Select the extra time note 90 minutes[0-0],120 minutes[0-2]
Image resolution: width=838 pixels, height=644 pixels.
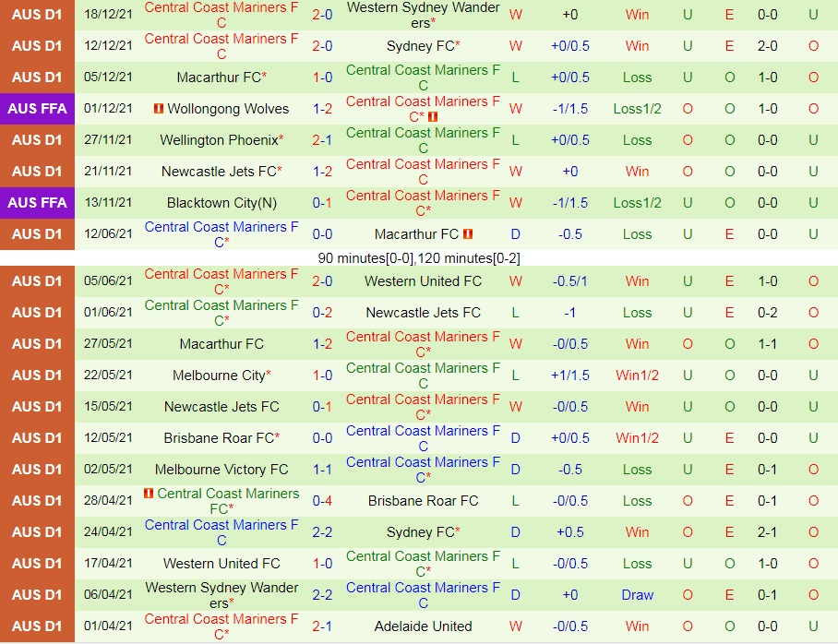click(419, 258)
